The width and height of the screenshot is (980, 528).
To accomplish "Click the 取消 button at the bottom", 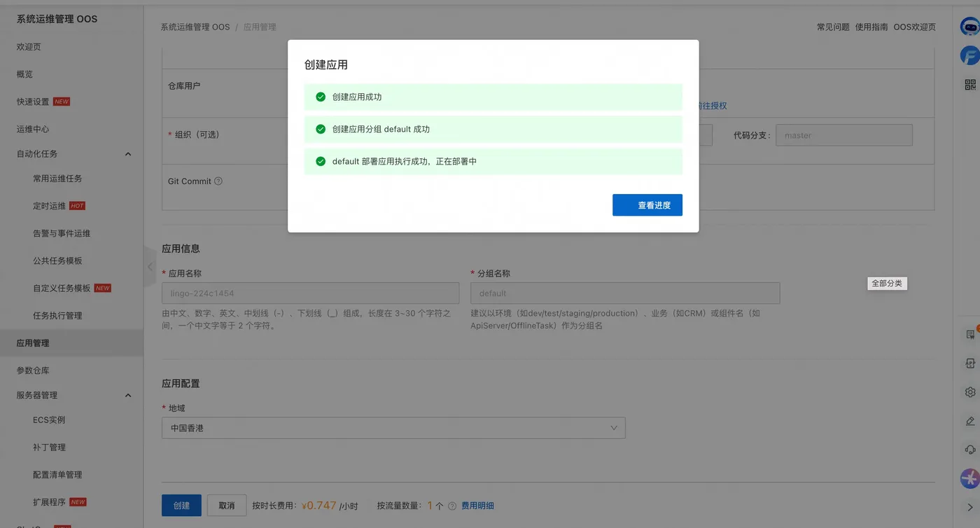I will (x=227, y=506).
